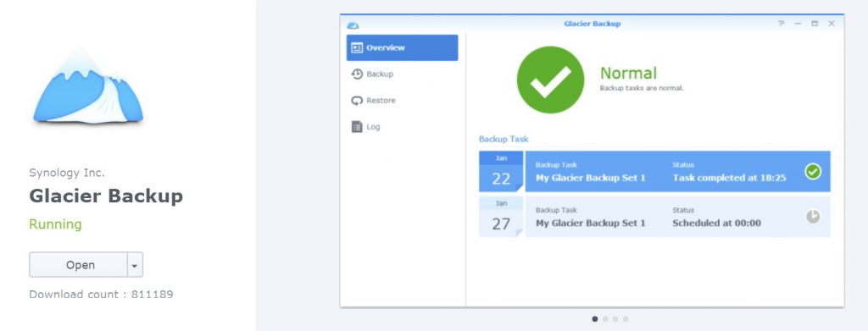
Task: Select the task completed at 18:25 row
Action: coord(677,171)
